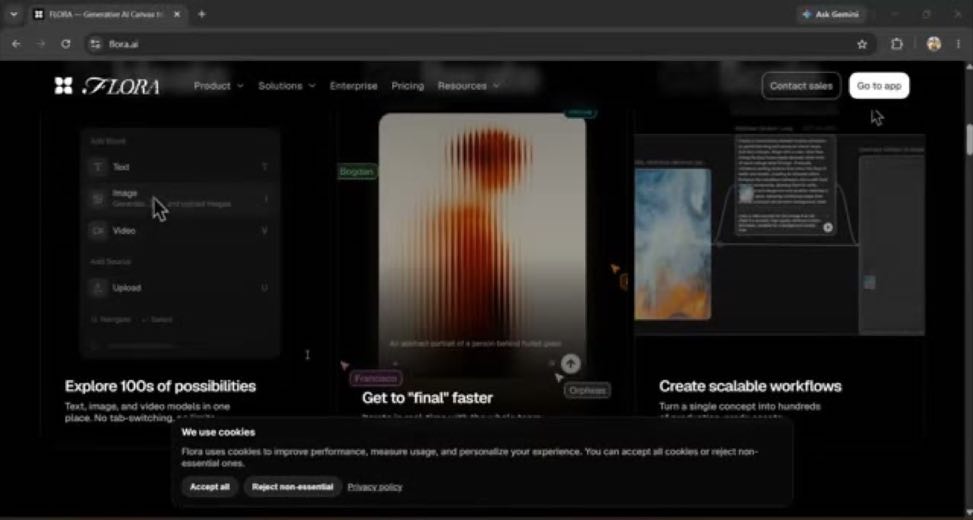Screen dimensions: 973x520
Task: Click the Text block icon
Action: pyautogui.click(x=98, y=166)
